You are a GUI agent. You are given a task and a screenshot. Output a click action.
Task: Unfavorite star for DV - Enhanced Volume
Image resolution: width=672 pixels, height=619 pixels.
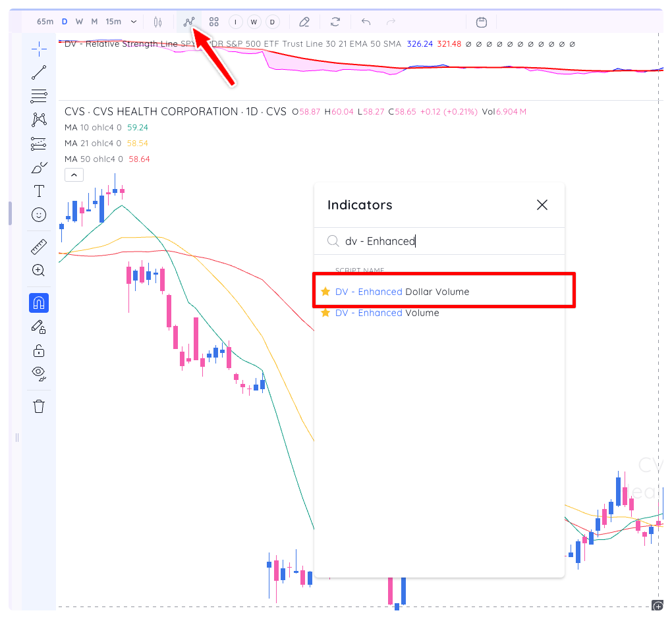325,313
